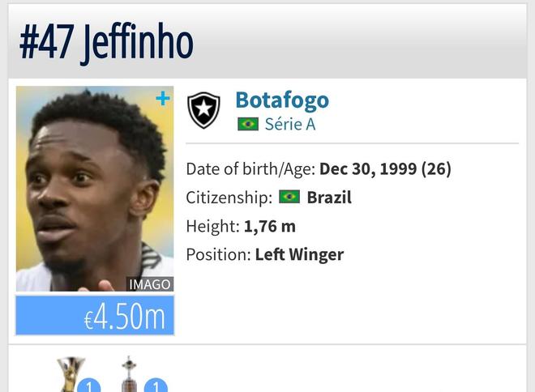Click the count badge on the golden trophy
535x392 pixels.
89,386
